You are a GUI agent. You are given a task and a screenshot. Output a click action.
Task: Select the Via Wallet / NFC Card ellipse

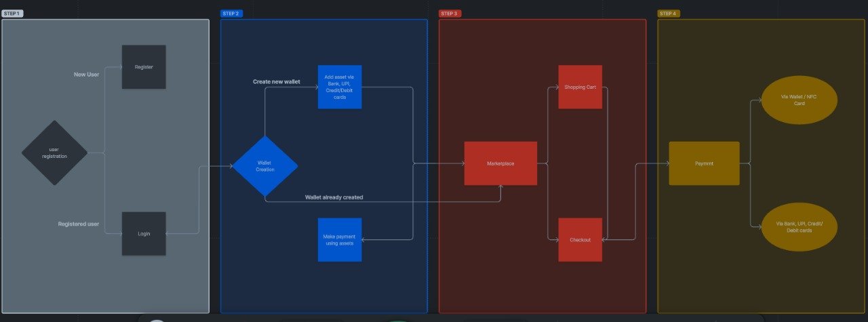799,100
